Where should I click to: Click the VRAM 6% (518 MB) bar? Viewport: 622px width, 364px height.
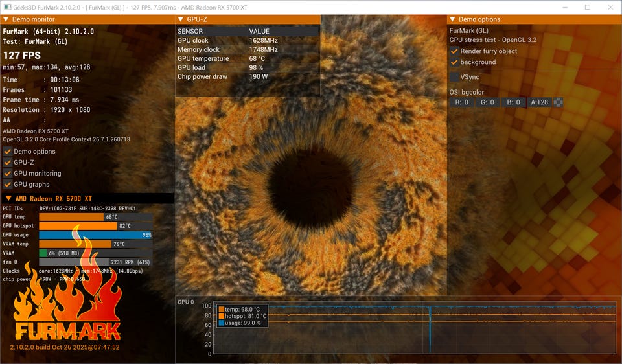[x=96, y=253]
